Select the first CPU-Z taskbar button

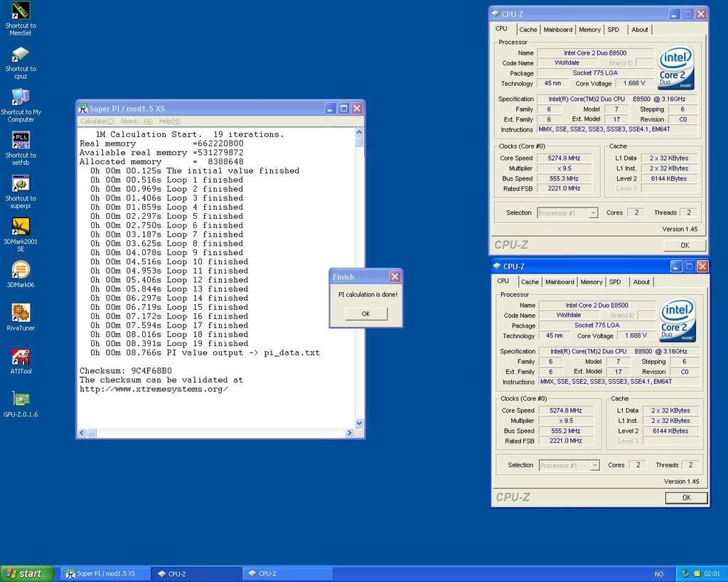pyautogui.click(x=197, y=573)
